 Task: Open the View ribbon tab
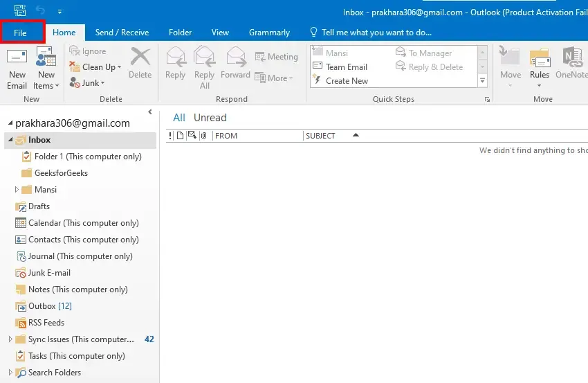click(x=220, y=33)
